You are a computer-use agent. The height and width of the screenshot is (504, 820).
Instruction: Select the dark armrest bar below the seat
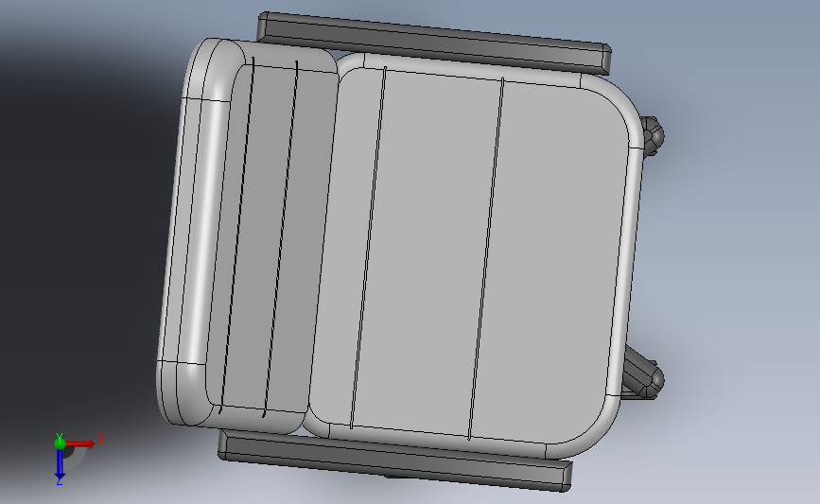(x=394, y=461)
